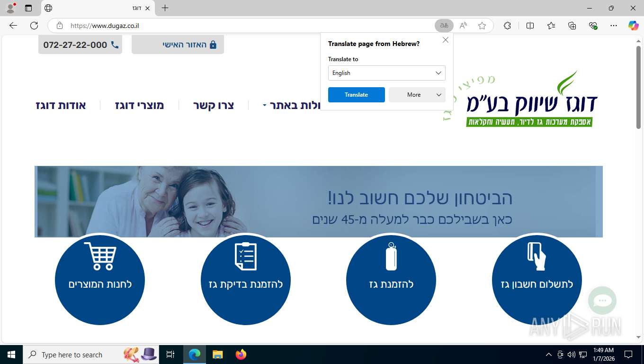This screenshot has height=364, width=644.
Task: Launch Copilot sidebar icon
Action: click(x=633, y=26)
